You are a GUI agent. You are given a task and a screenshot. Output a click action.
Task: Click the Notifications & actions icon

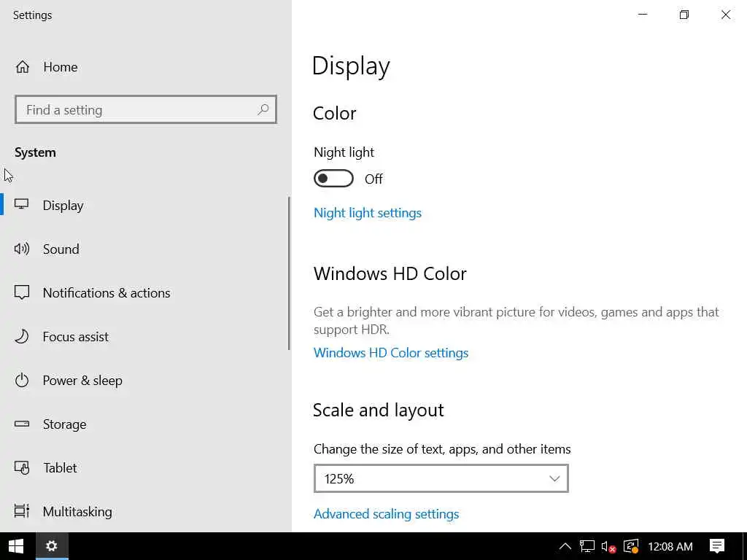click(x=21, y=292)
